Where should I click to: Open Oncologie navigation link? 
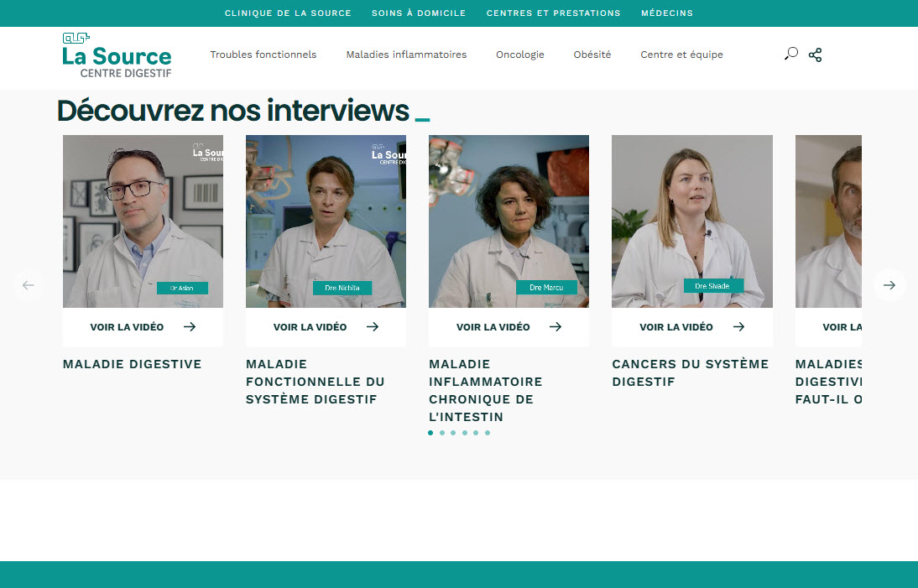pyautogui.click(x=520, y=55)
